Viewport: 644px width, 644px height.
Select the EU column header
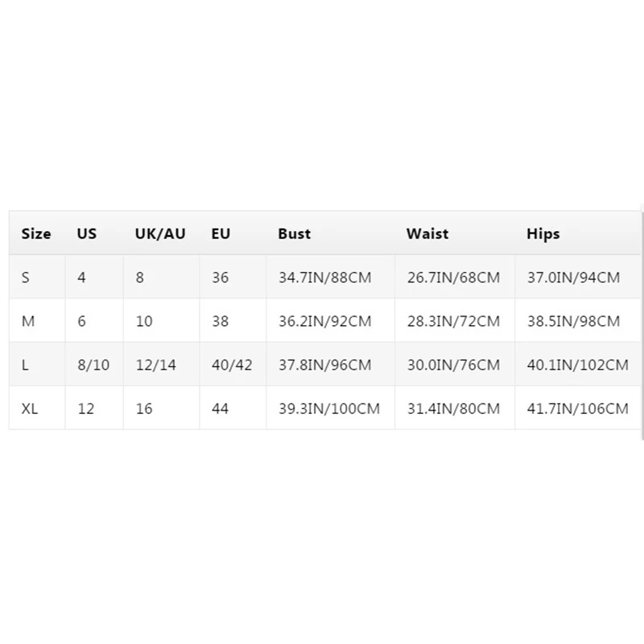coord(221,234)
